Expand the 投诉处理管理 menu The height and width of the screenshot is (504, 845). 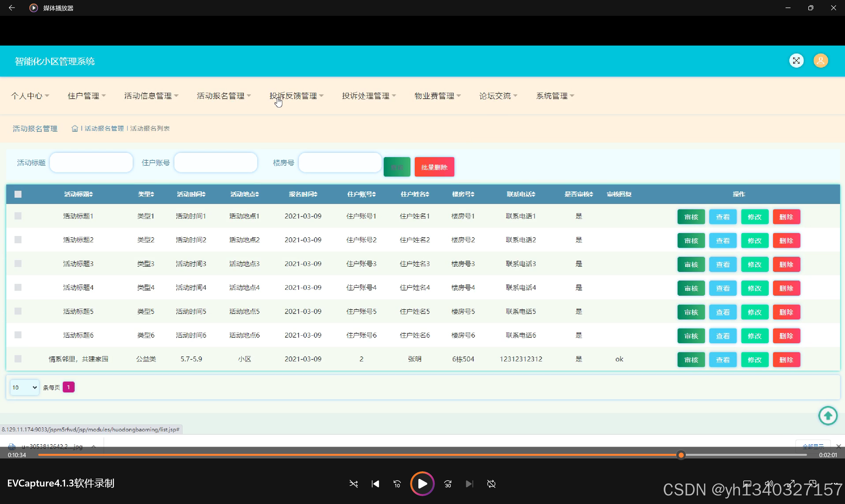[x=369, y=96]
